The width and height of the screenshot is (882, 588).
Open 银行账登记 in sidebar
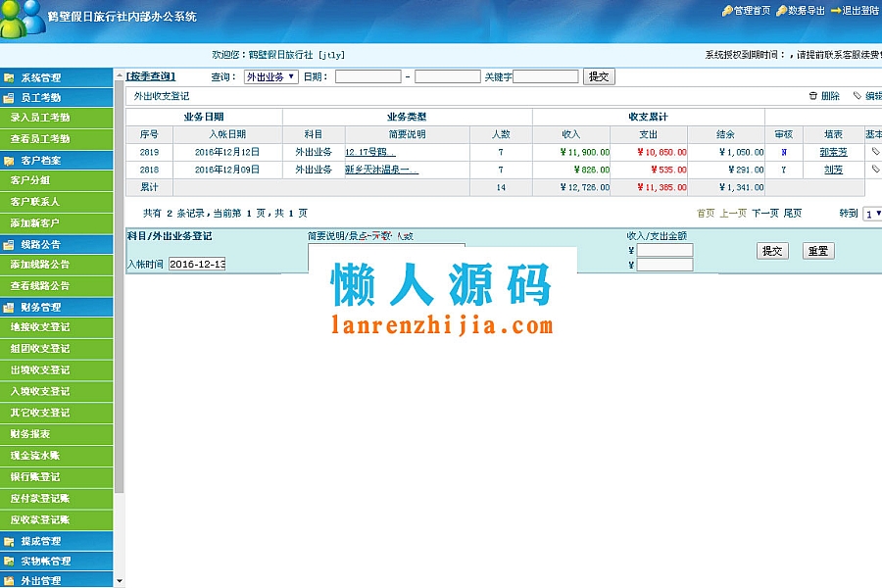(56, 477)
